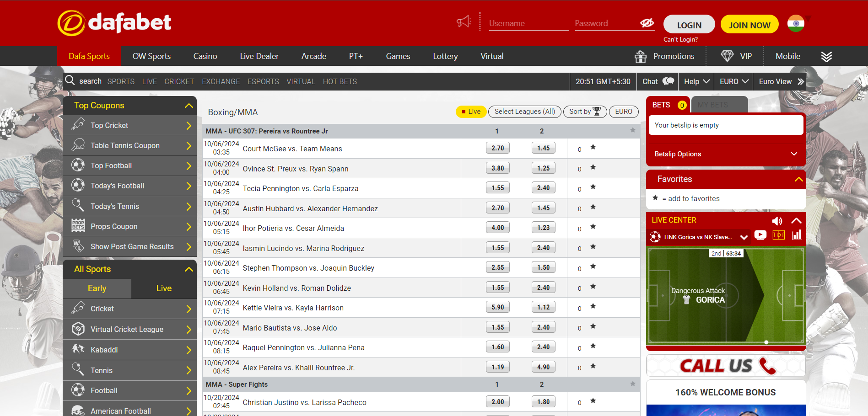This screenshot has width=868, height=416.
Task: Click the Promotions gift icon
Action: 641,56
